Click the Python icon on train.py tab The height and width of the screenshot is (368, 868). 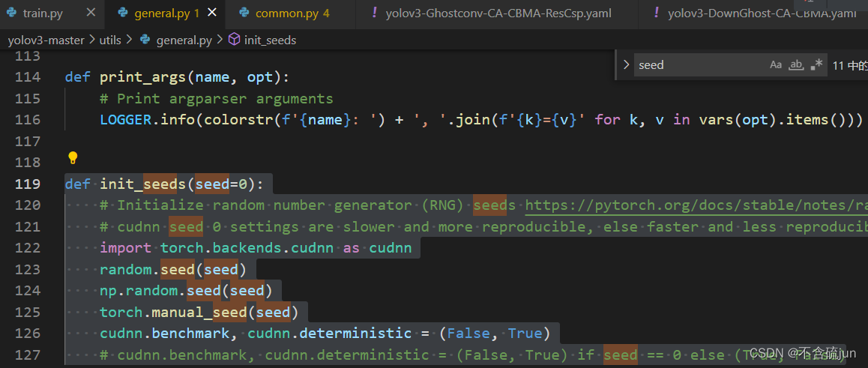[x=12, y=13]
